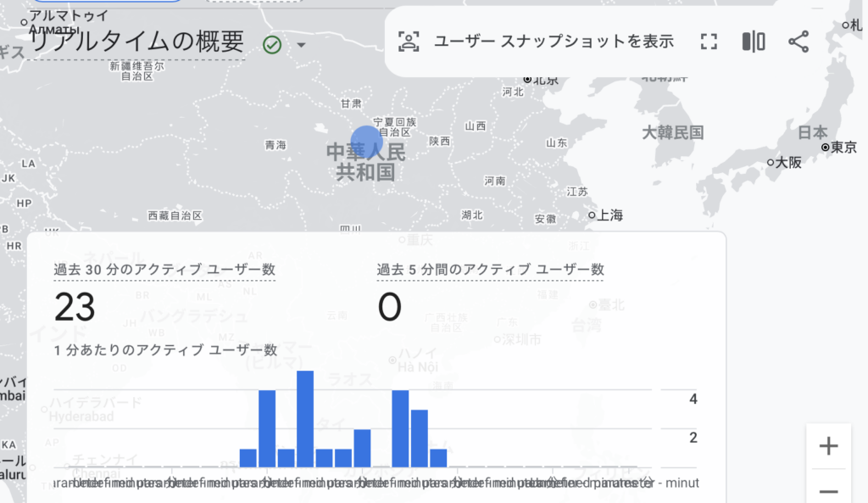Click the rightmost blue bar in chart
Viewport: 868px width, 503px height.
tap(438, 458)
